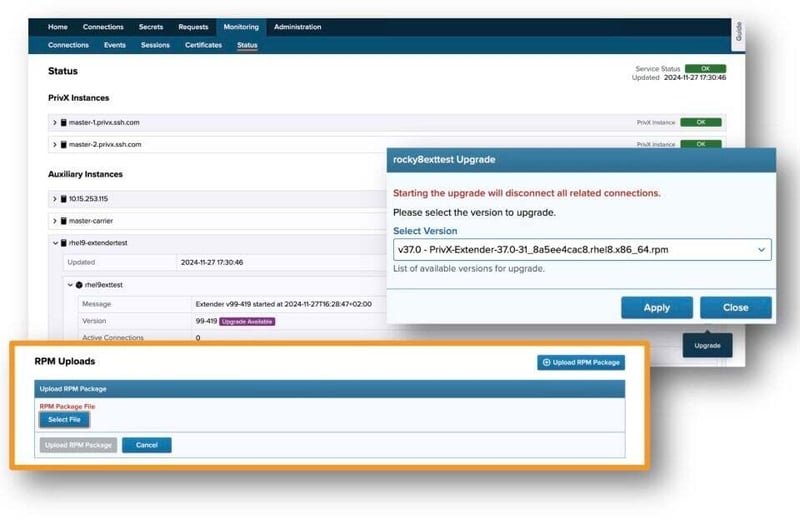Screen dimensions: 800x529
Task: Open the Administration menu
Action: pos(297,27)
